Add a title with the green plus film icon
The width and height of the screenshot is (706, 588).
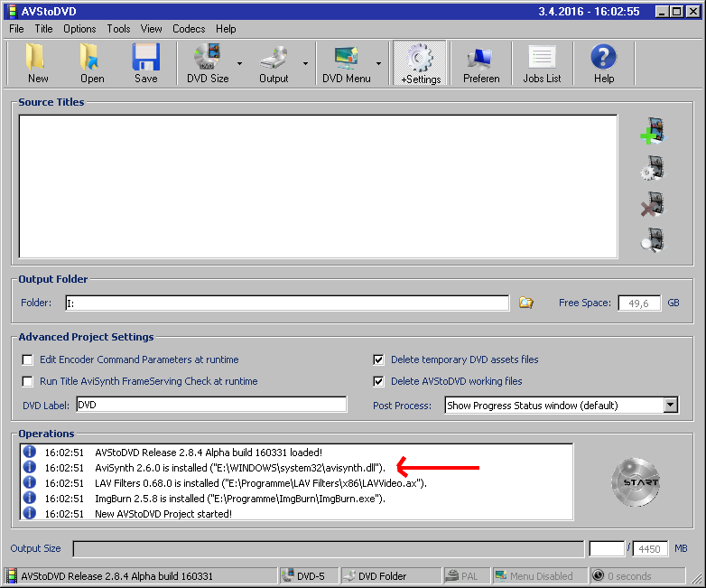pyautogui.click(x=653, y=131)
